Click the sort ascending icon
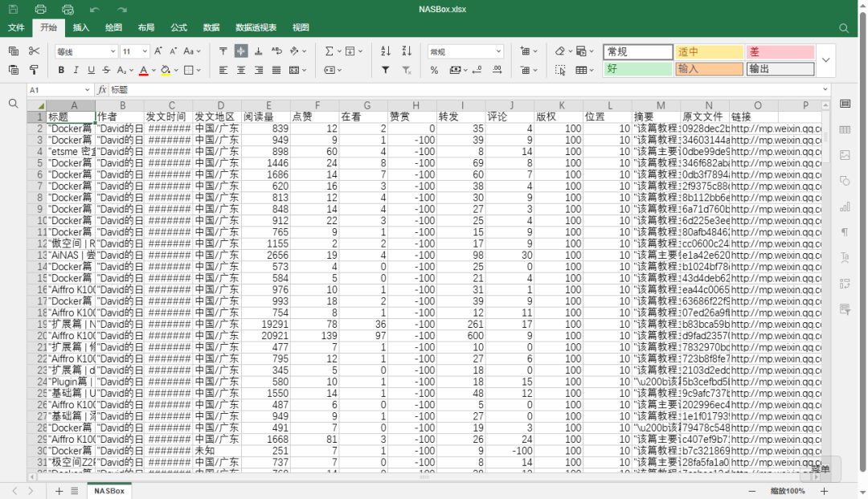This screenshot has height=499, width=868. 387,51
